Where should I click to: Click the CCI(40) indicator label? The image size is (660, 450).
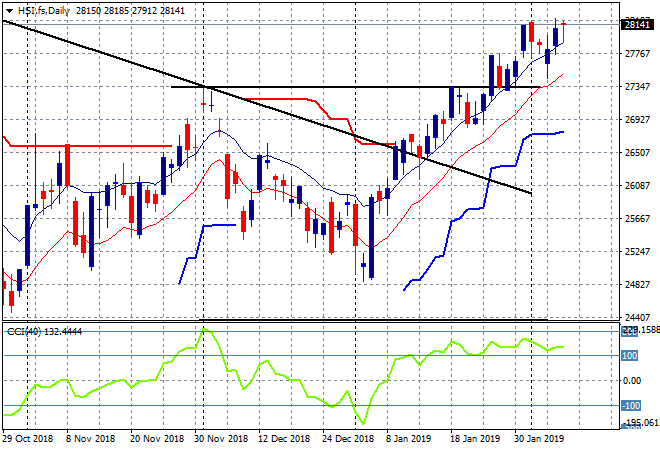coord(24,332)
